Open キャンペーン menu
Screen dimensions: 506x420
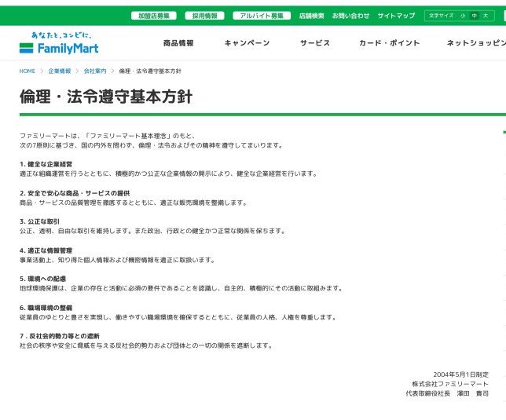247,43
